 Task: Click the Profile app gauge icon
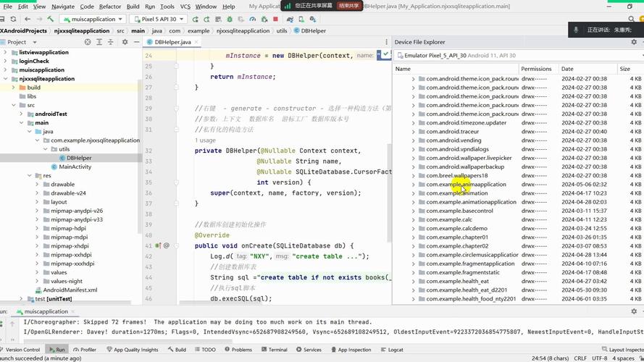[253, 19]
